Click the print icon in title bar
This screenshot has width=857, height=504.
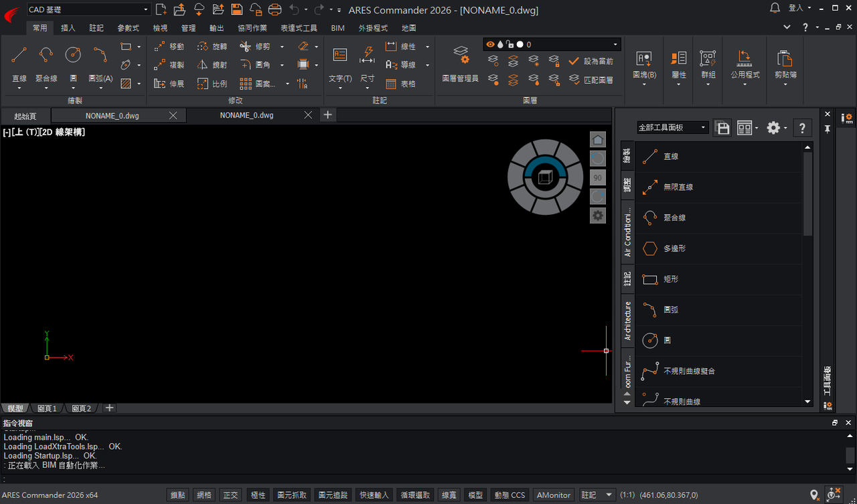click(x=275, y=9)
